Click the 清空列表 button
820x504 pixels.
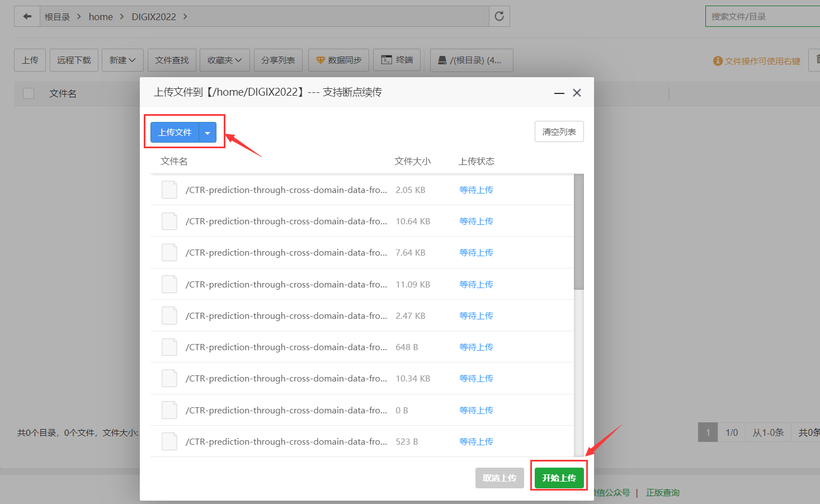(x=559, y=131)
